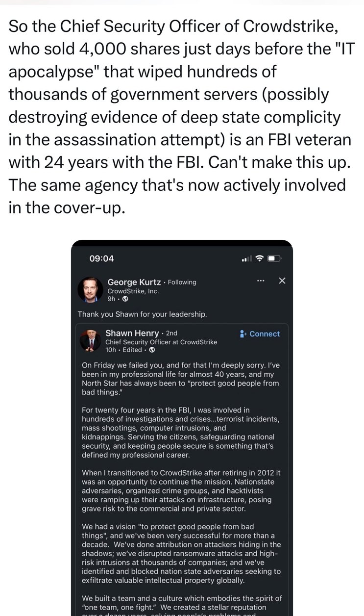Select the Edited label on Shawn Henry's post

pyautogui.click(x=133, y=350)
